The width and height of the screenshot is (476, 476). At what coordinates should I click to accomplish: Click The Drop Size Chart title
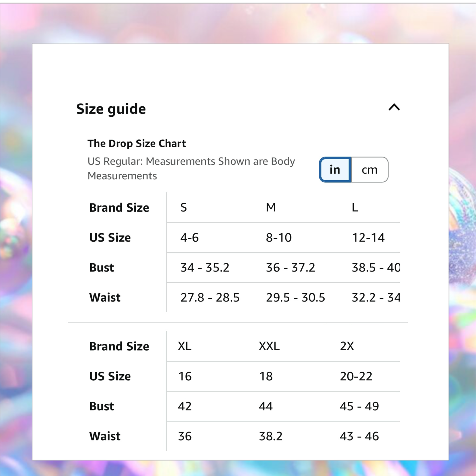[137, 143]
